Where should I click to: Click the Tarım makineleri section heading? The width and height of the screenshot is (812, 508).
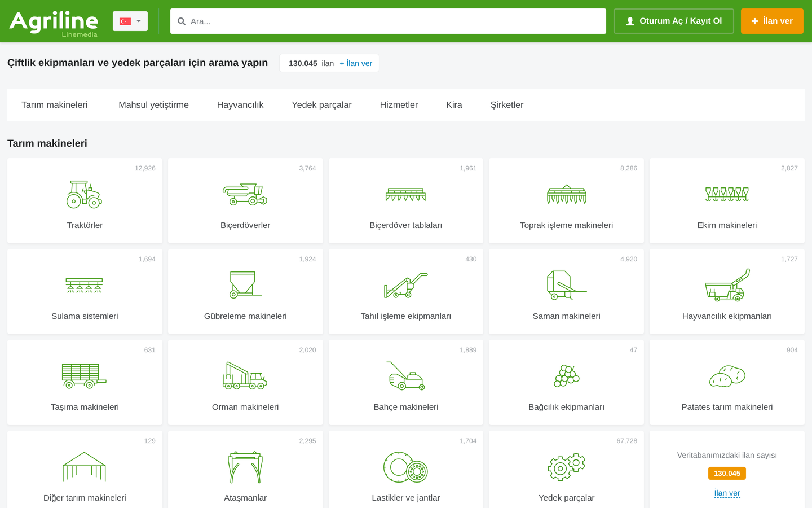coord(47,143)
